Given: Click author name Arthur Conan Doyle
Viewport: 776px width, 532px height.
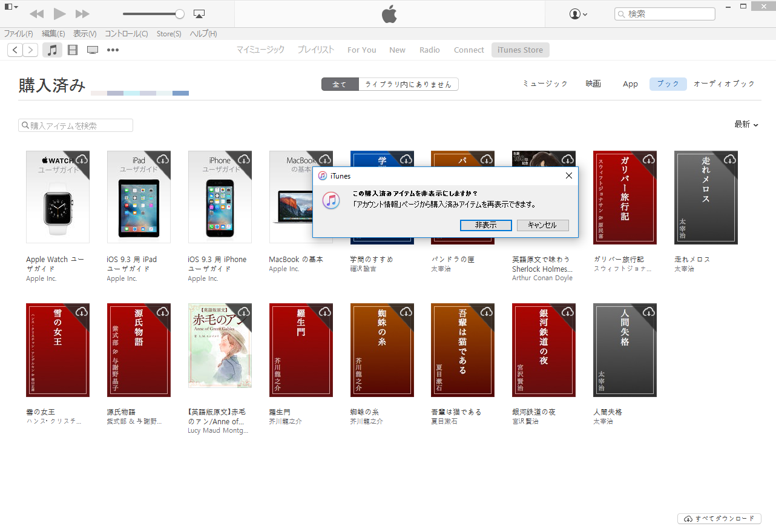Looking at the screenshot, I should coord(542,278).
